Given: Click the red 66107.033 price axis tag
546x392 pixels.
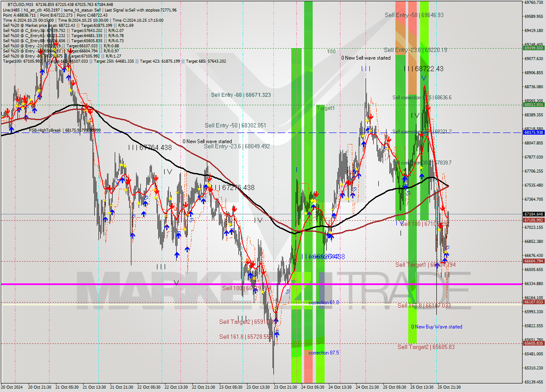Looking at the screenshot, I should (533, 302).
